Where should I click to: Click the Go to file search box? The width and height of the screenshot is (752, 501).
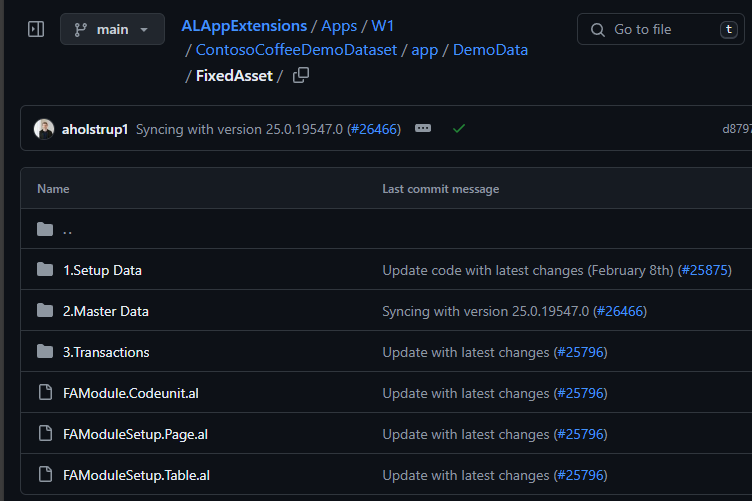coord(661,29)
